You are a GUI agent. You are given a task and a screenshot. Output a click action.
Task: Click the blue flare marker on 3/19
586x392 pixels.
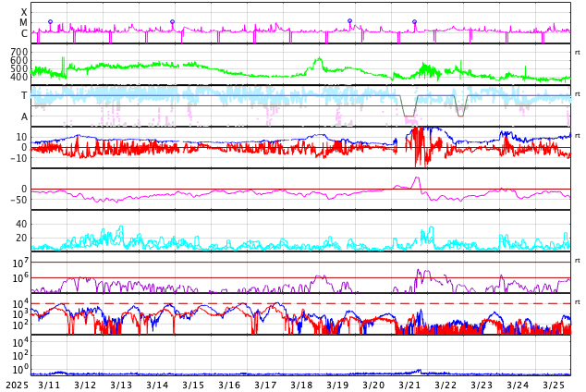349,21
